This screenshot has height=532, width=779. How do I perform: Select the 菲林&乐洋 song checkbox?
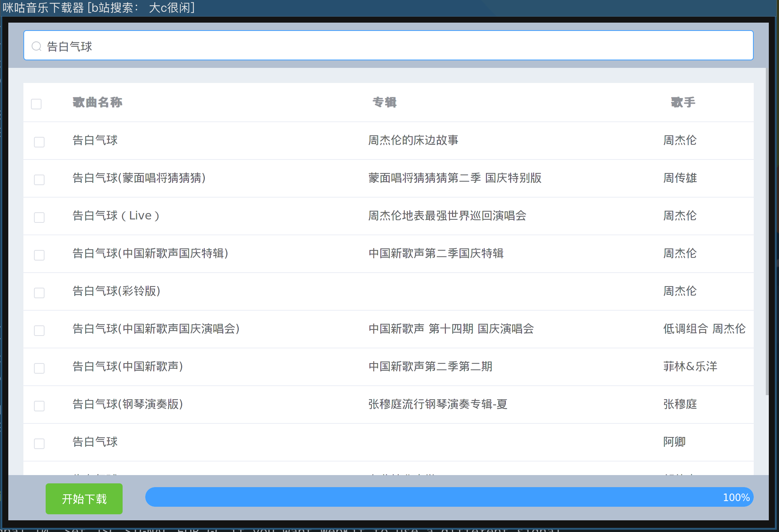click(39, 368)
